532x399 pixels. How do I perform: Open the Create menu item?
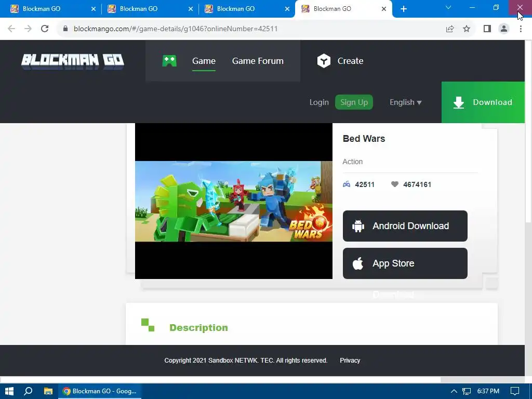[x=350, y=61]
